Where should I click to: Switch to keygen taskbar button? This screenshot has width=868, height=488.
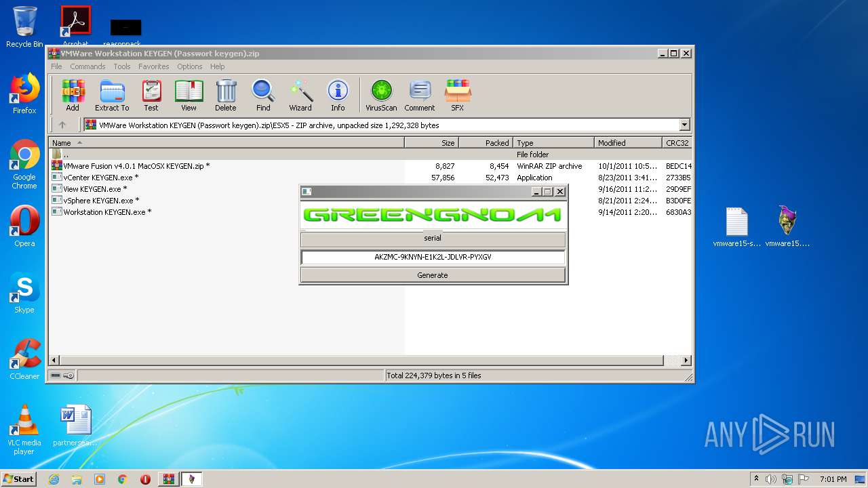tap(191, 479)
